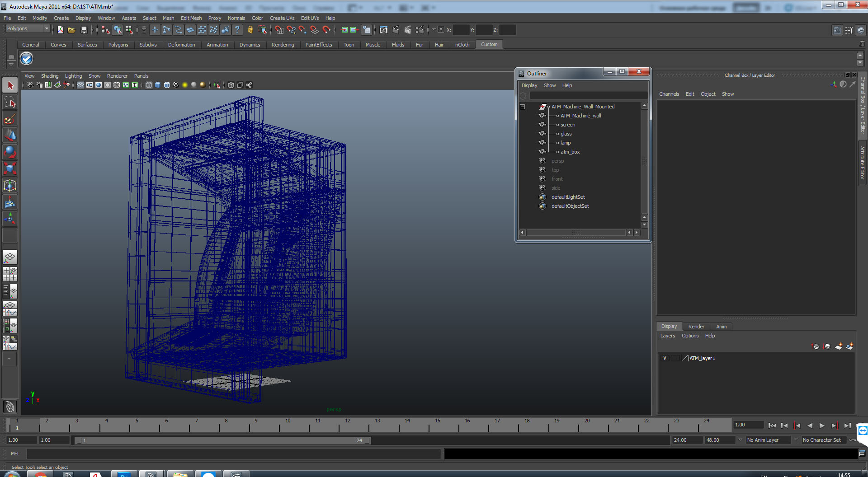Collapse ATM_Machine_Wall_Mounted group in Outliner
The height and width of the screenshot is (477, 868).
coord(522,107)
